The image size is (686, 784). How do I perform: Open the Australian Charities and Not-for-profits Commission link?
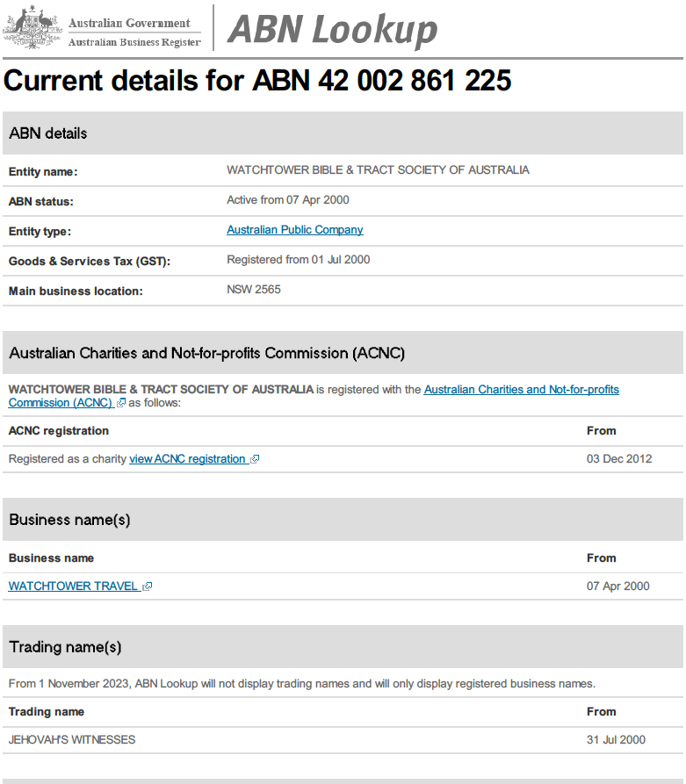tap(521, 389)
